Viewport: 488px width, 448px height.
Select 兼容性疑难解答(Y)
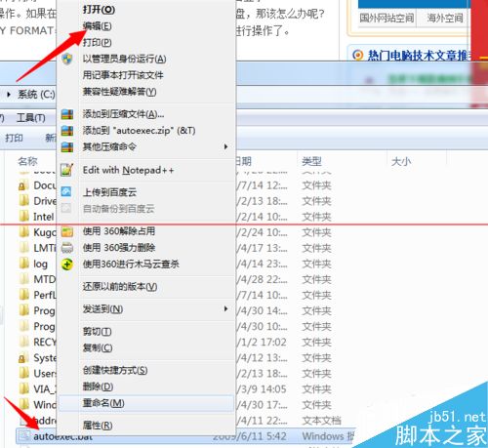click(119, 92)
